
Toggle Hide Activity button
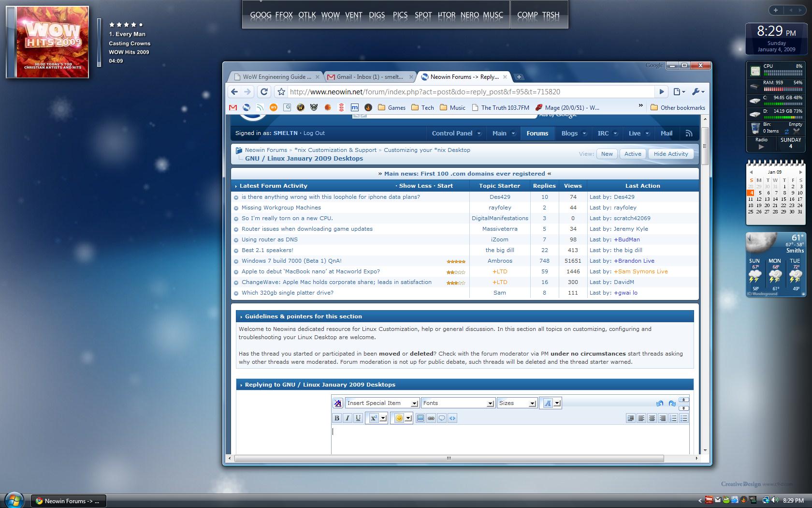pos(670,154)
